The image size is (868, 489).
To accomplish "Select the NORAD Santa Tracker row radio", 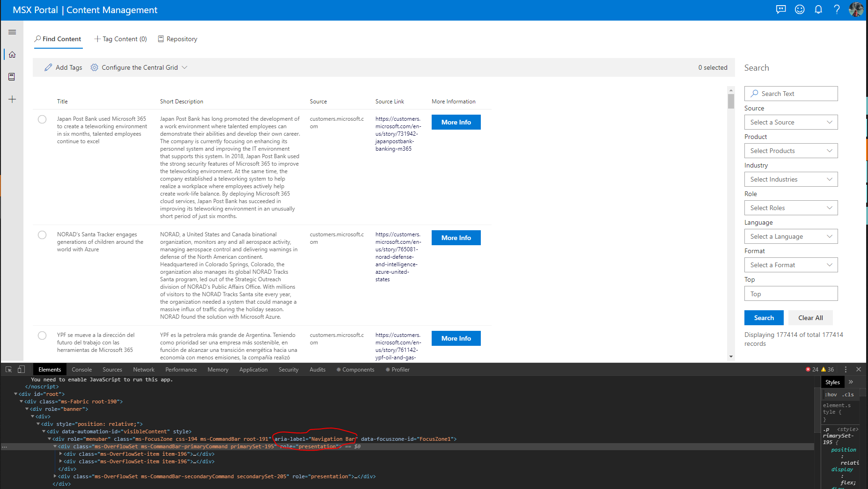I will (x=42, y=235).
